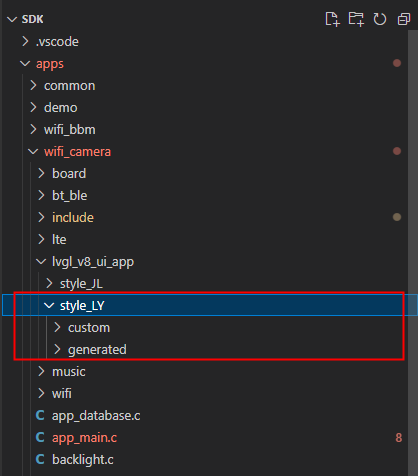Select the include folder
Image resolution: width=418 pixels, height=476 pixels.
pyautogui.click(x=73, y=217)
